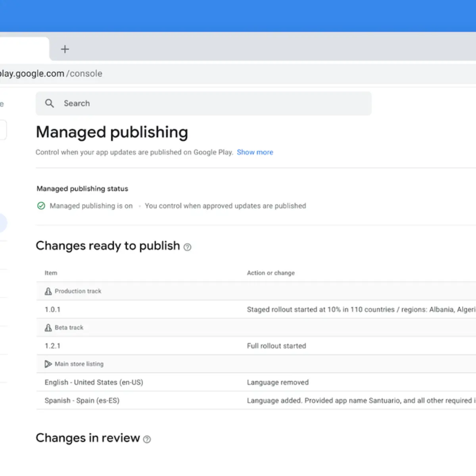Click You control when approved updates text
This screenshot has height=476, width=476.
click(x=225, y=206)
